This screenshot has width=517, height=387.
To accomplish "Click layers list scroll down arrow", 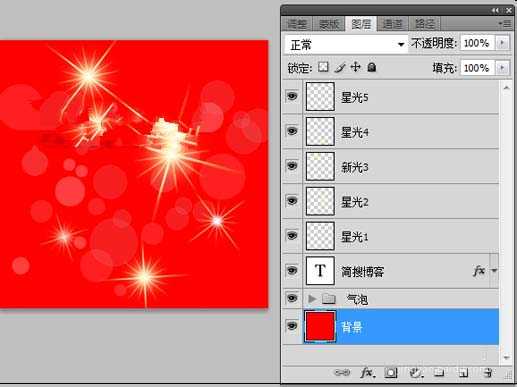I will [506, 358].
